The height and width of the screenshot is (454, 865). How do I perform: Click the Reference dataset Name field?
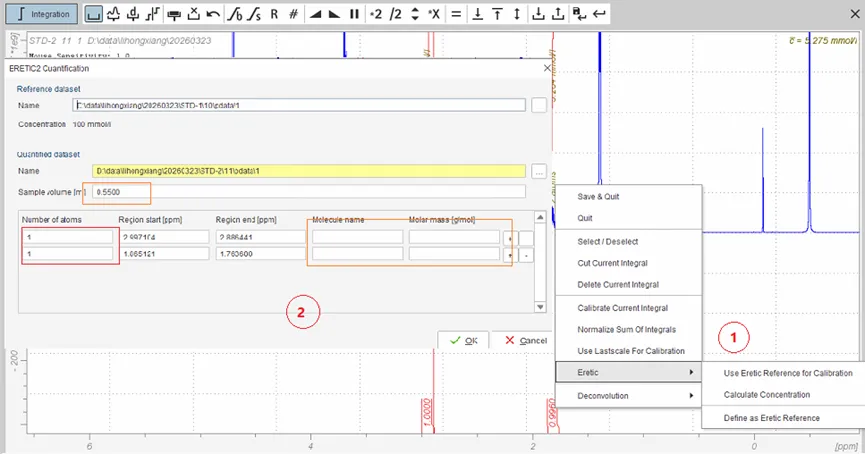pyautogui.click(x=298, y=105)
